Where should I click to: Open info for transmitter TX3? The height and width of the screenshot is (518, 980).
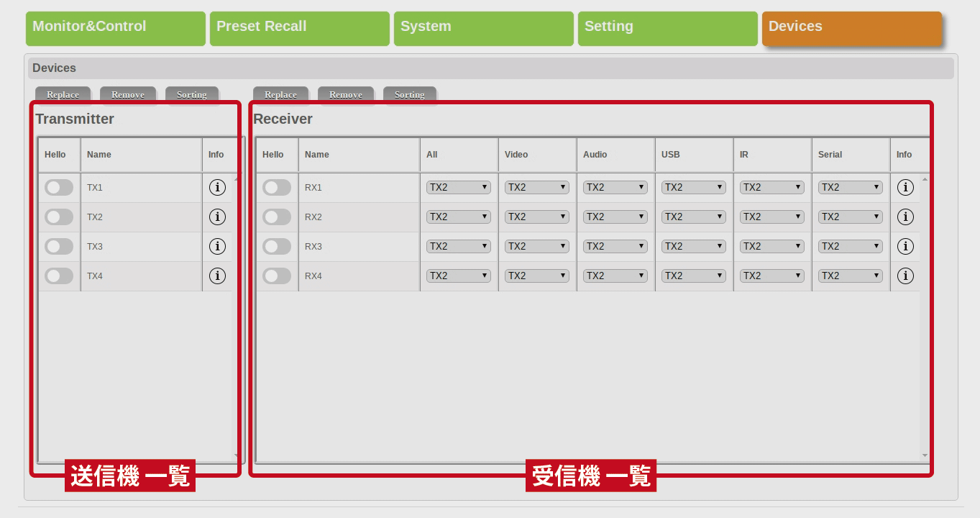217,246
